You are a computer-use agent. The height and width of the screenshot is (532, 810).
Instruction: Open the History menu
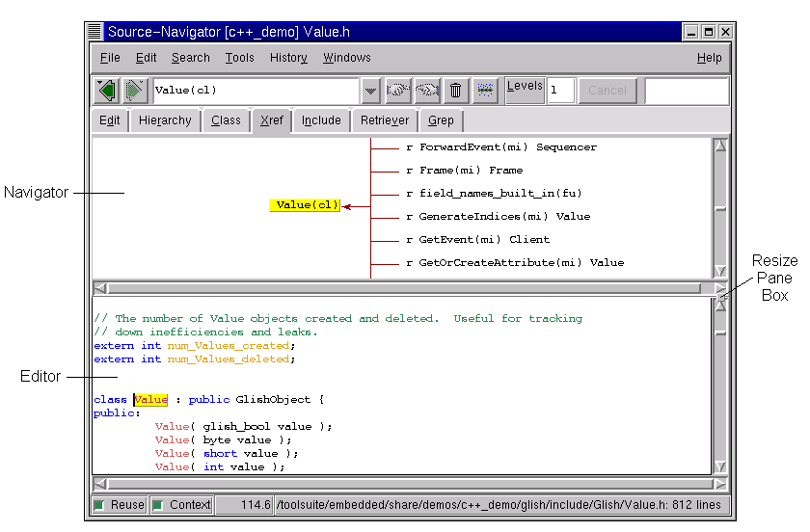288,58
